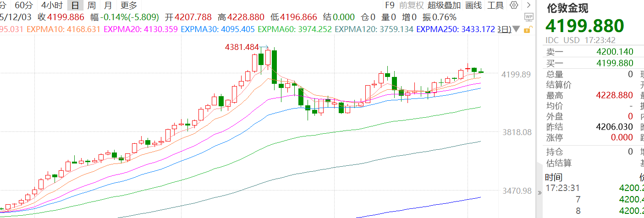
Task: Click 卖一 ask price 4200.140
Action: tap(615, 52)
